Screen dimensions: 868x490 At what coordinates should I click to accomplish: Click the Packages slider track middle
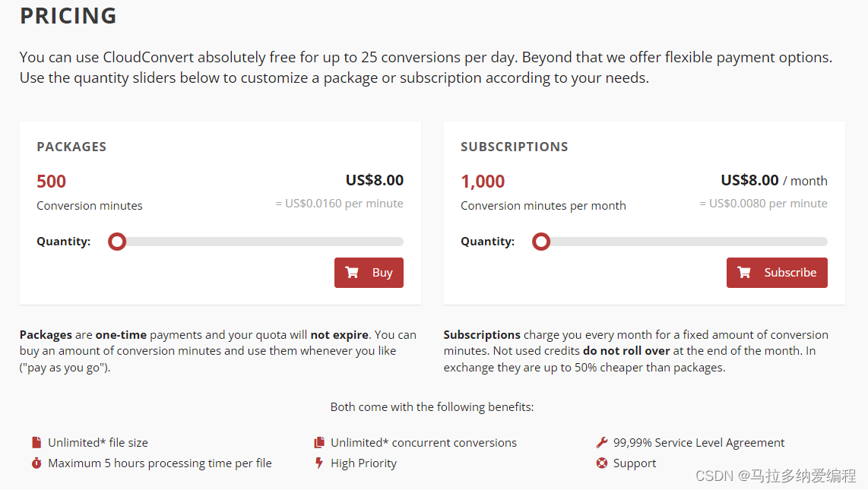pos(258,242)
